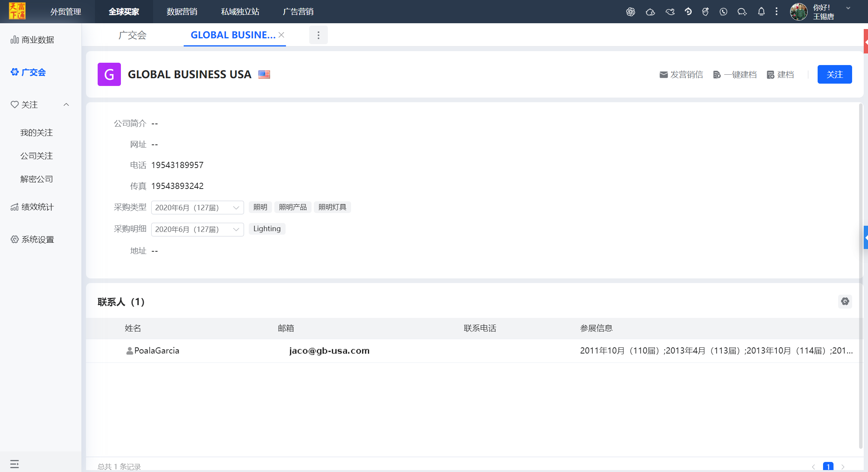The image size is (868, 472).
Task: Click the purple G company avatar
Action: click(x=109, y=74)
